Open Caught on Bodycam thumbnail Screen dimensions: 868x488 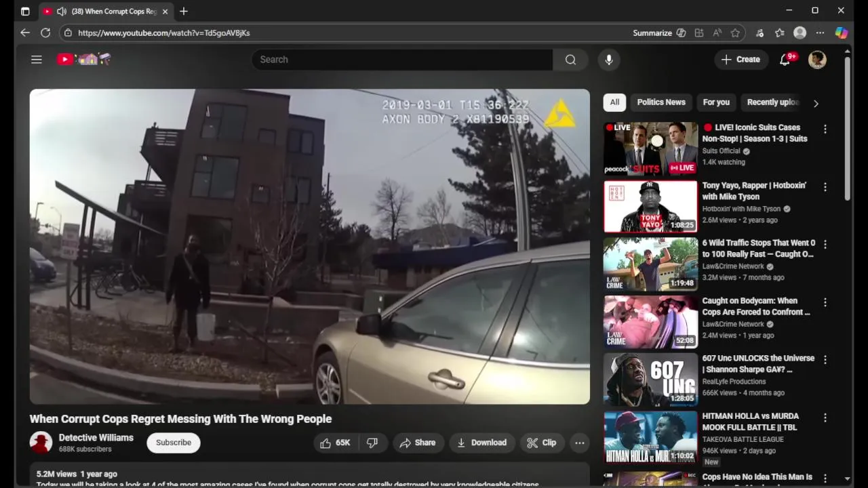coord(650,321)
